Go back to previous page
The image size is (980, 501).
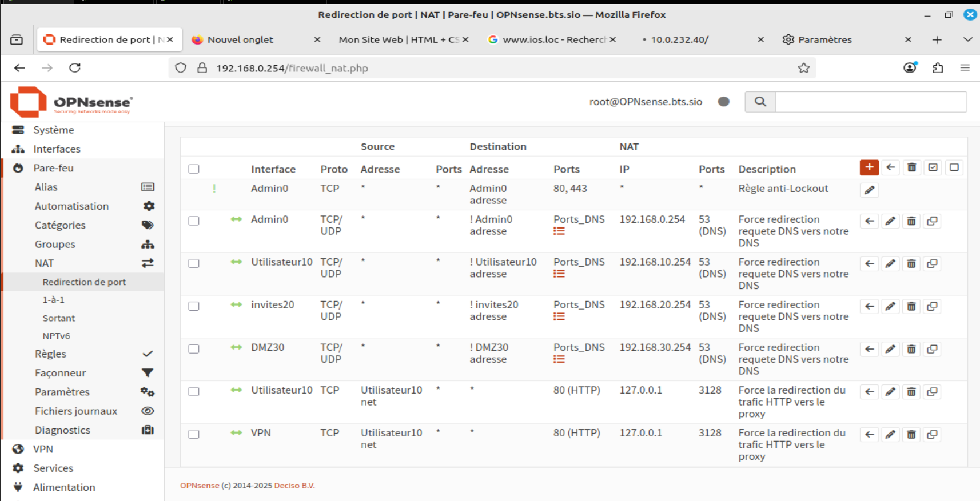click(19, 68)
